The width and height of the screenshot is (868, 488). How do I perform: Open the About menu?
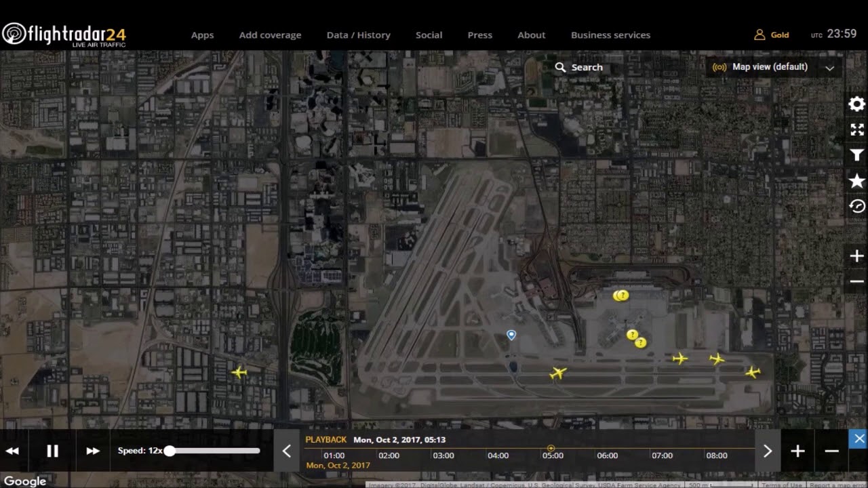click(532, 35)
